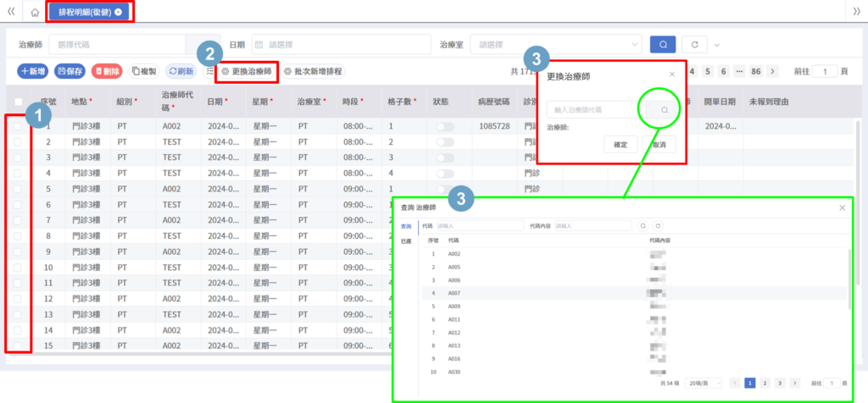Screen dimensions: 868x403
Task: Click the 代碼內容 input in 查詢 治療師 window
Action: 593,225
